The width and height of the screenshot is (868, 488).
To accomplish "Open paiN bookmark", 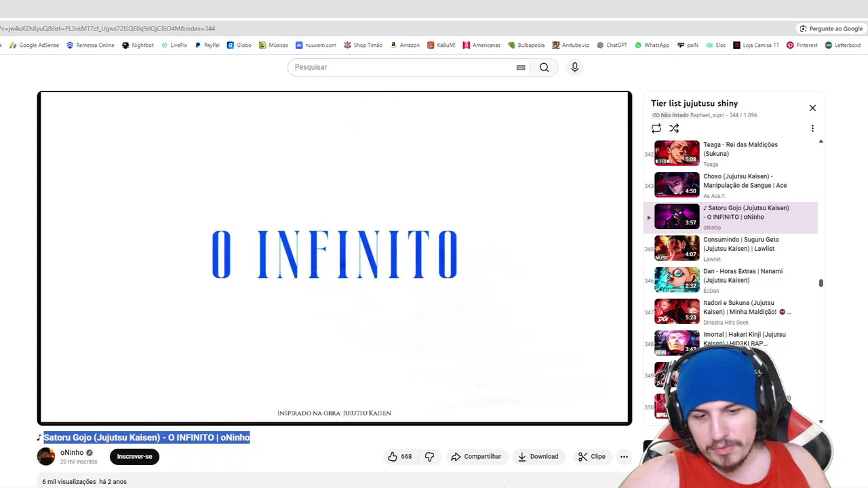I will [688, 45].
